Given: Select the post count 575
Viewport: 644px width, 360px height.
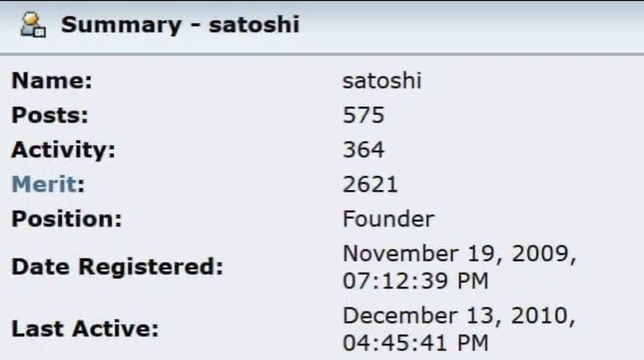Looking at the screenshot, I should [x=363, y=116].
